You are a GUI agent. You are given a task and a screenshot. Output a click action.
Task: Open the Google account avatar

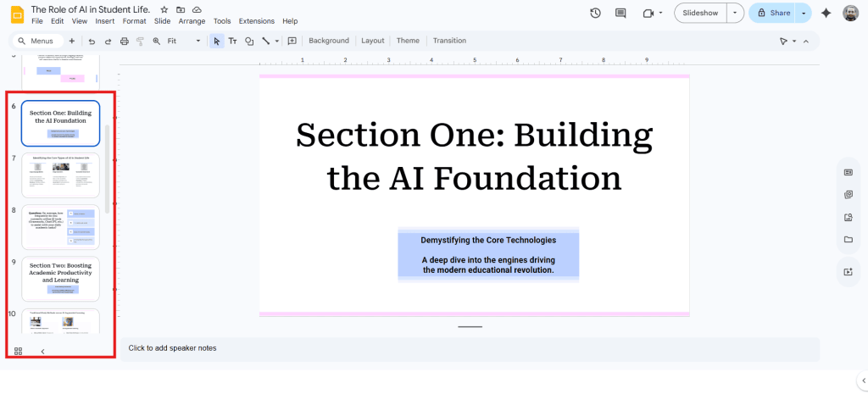pos(851,13)
